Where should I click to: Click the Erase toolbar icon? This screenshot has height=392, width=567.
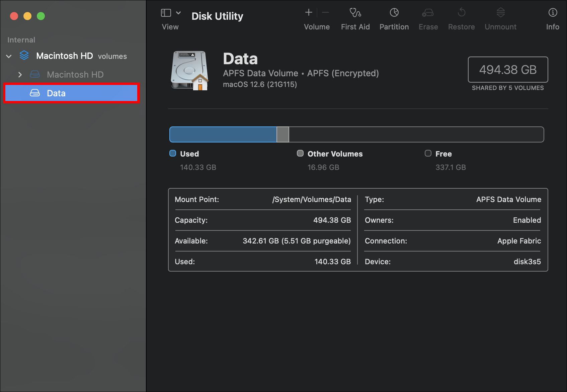tap(428, 13)
